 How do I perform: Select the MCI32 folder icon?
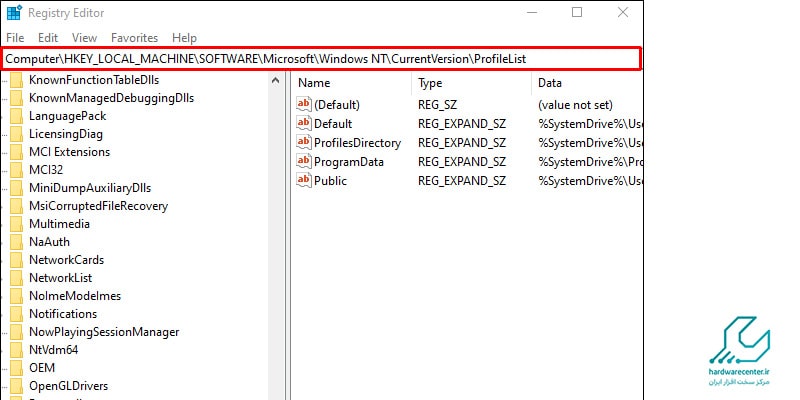pyautogui.click(x=17, y=170)
